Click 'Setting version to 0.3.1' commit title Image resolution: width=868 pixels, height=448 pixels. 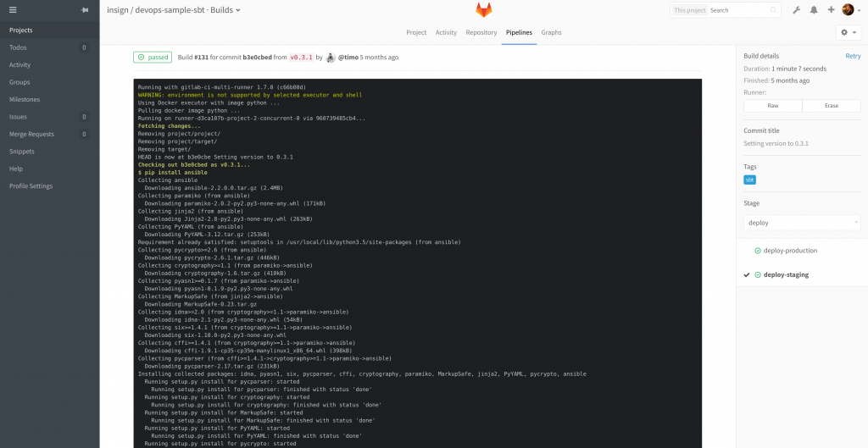click(x=776, y=143)
